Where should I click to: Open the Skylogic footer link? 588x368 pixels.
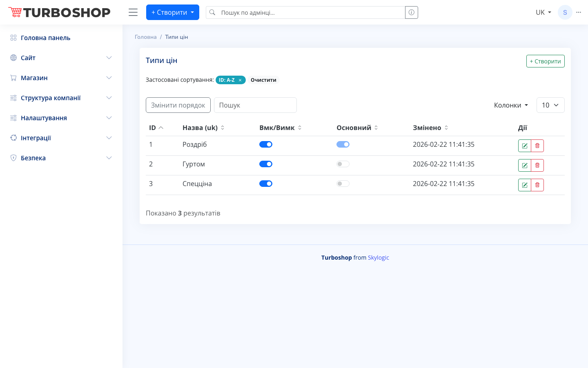379,258
